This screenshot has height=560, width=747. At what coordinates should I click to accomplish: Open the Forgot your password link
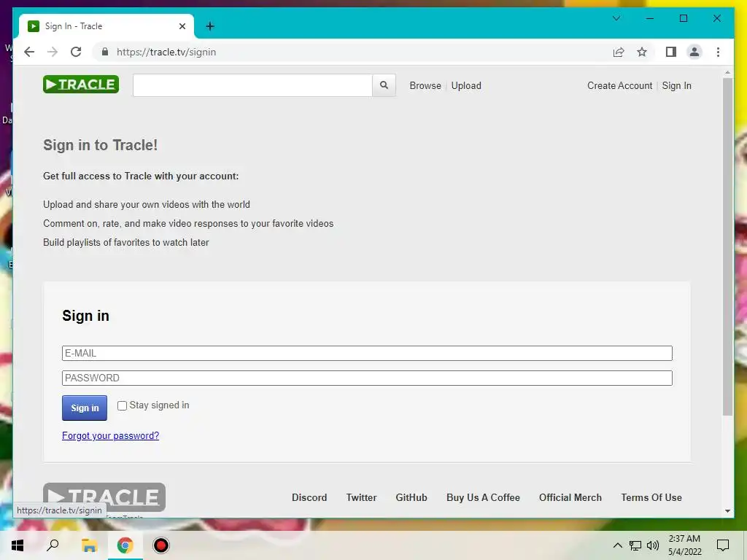click(x=111, y=436)
